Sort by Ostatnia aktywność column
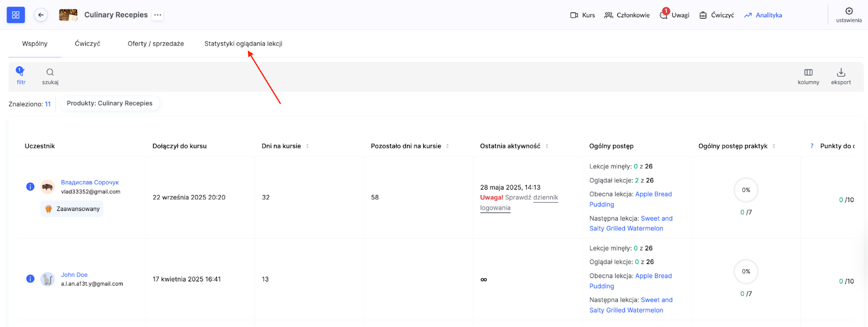Viewport: 868px width, 327px height. [547, 146]
